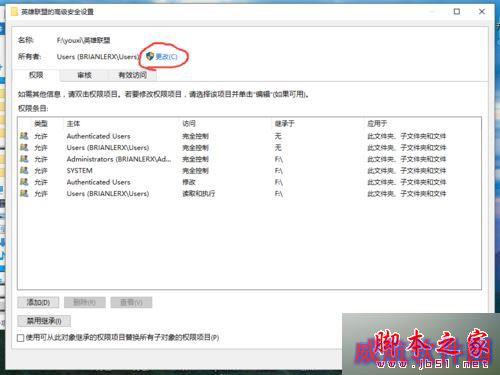Close the advanced security settings window
This screenshot has width=500, height=375.
(482, 11)
